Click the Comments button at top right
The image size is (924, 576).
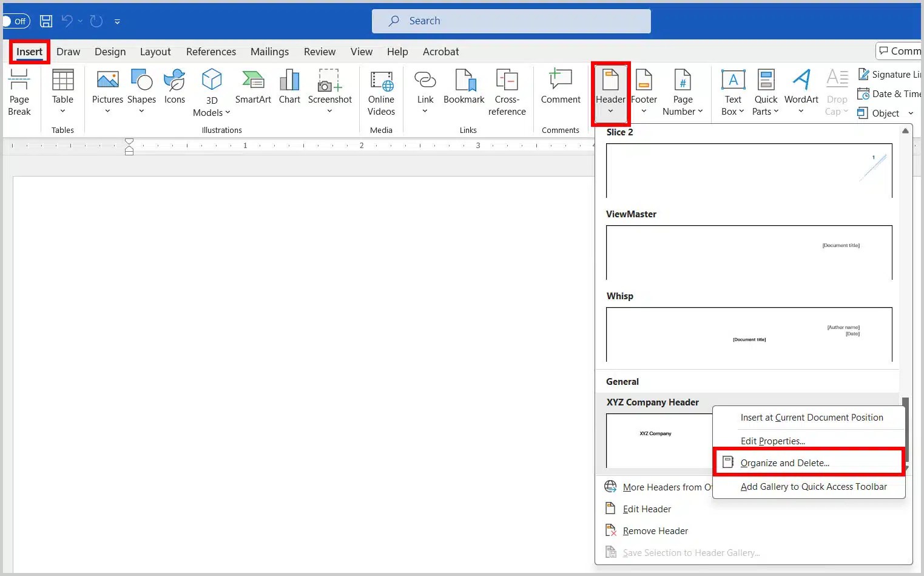pos(899,51)
